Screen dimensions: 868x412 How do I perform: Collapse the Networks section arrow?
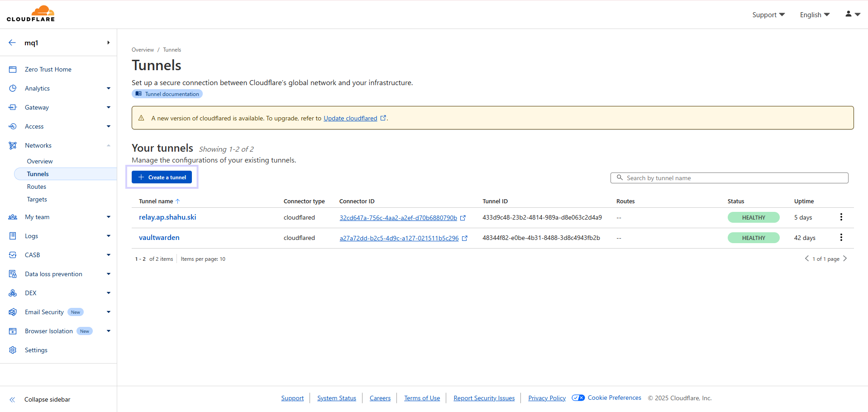(x=109, y=145)
